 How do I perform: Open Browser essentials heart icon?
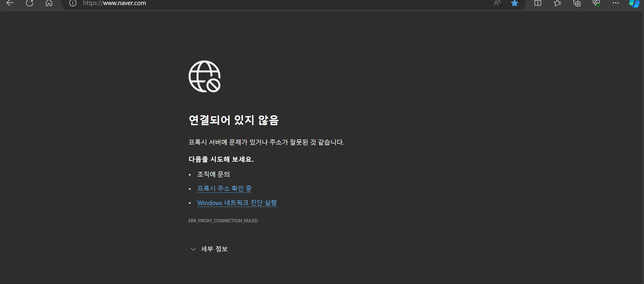click(x=596, y=3)
